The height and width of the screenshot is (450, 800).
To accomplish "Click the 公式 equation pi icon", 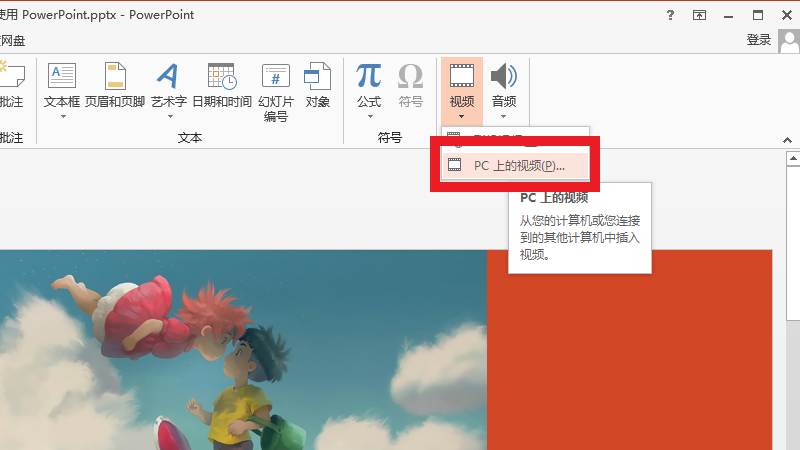I will click(368, 76).
